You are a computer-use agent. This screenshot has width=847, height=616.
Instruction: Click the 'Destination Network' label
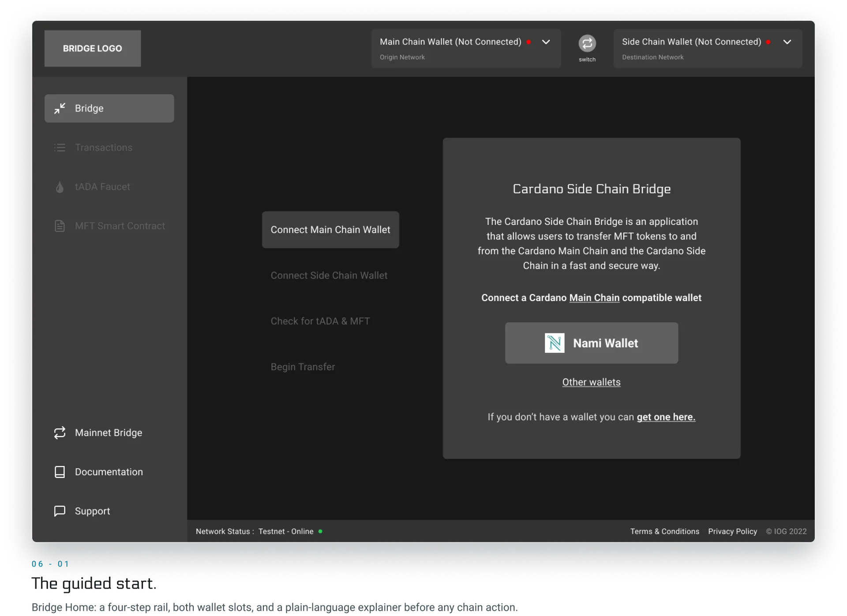click(653, 57)
